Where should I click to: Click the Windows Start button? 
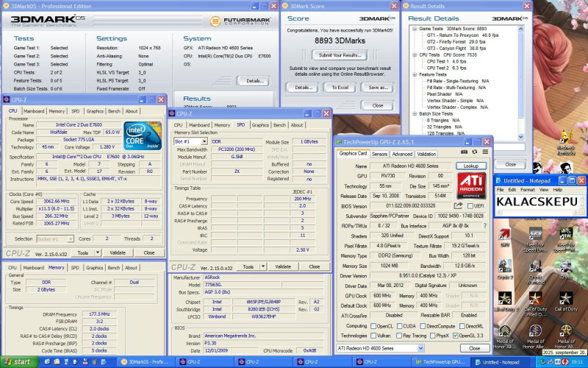(x=18, y=362)
